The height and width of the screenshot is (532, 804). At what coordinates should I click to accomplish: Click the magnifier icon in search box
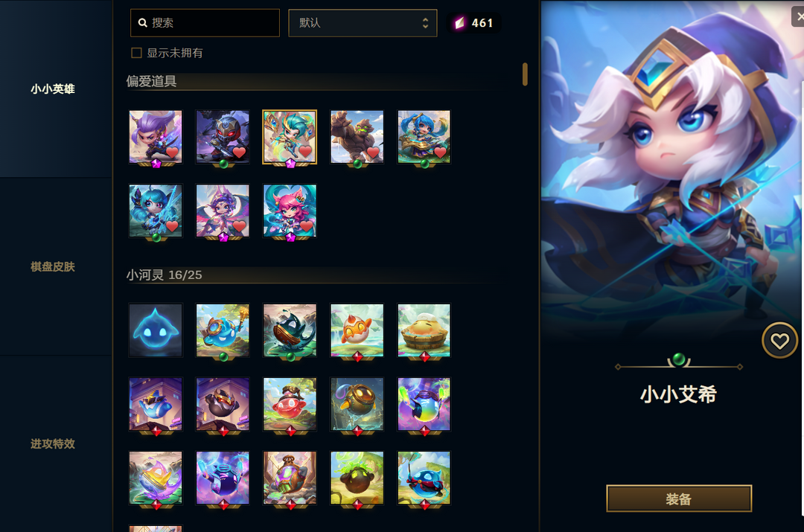[142, 23]
